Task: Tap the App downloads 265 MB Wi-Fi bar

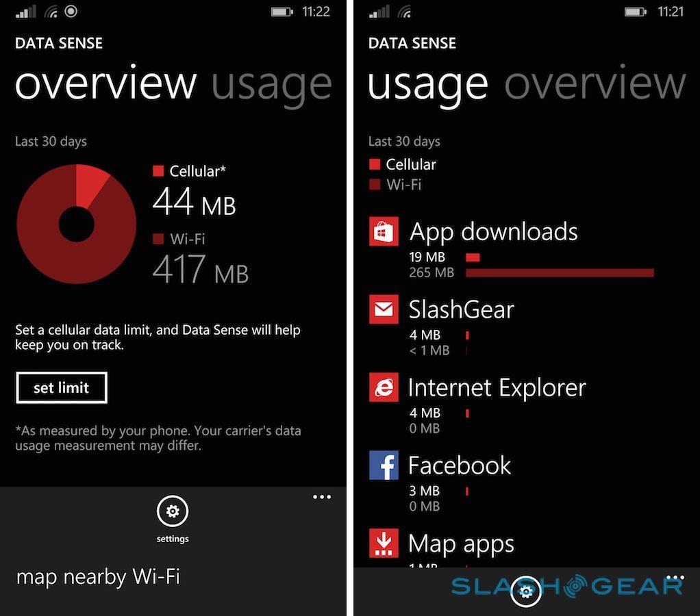Action: (560, 272)
